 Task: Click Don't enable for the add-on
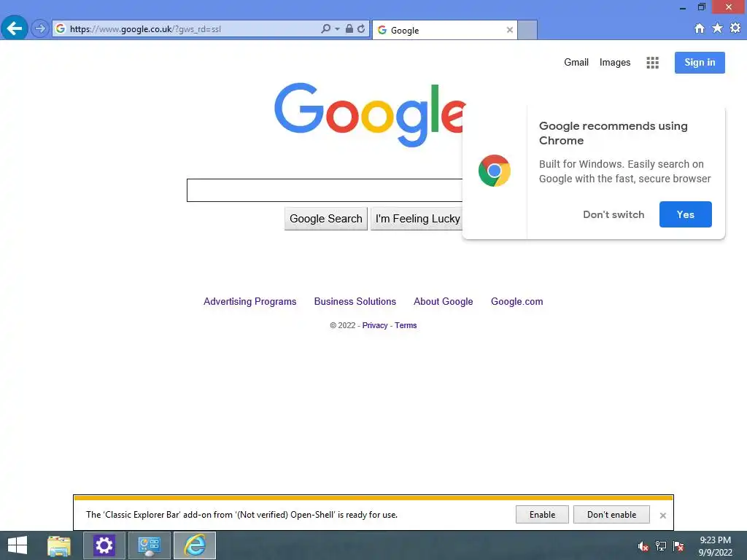point(611,514)
